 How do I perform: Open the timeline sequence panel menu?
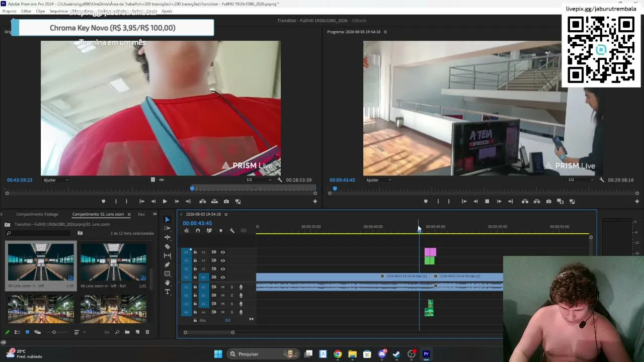226,214
